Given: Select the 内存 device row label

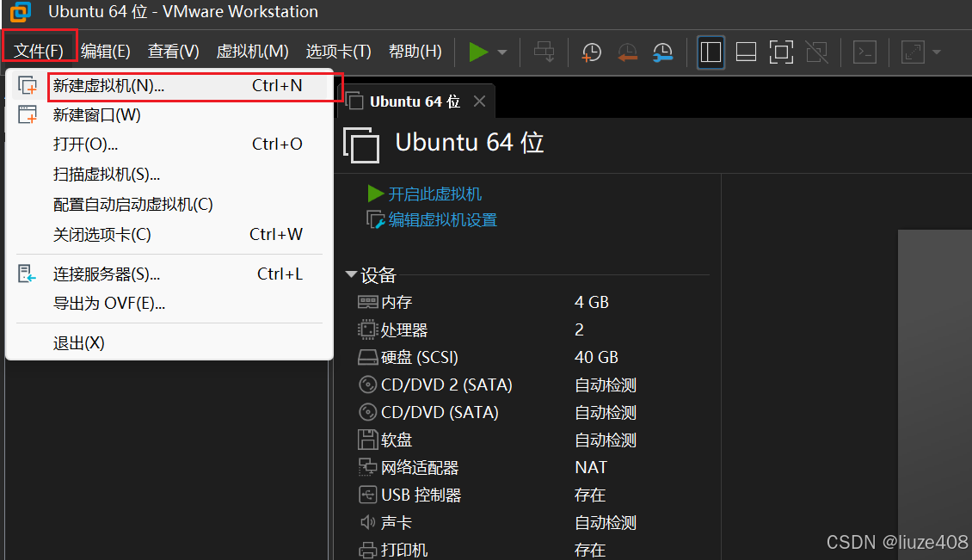Looking at the screenshot, I should [397, 302].
